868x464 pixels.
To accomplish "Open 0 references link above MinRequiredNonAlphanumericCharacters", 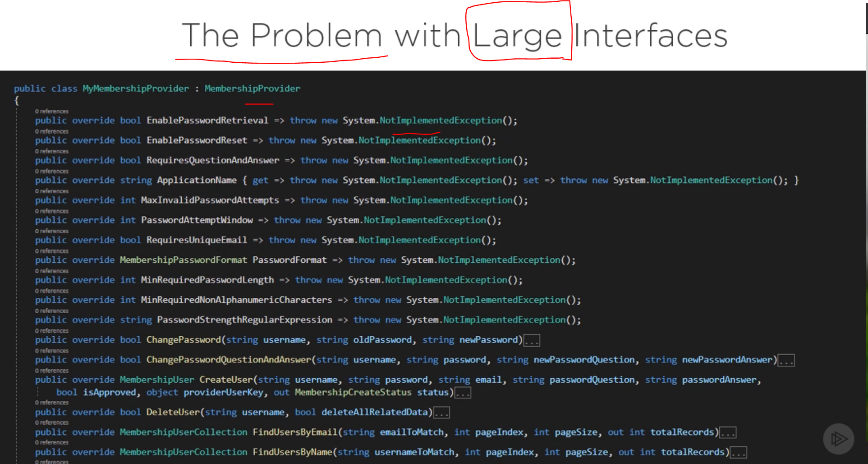I will click(52, 291).
